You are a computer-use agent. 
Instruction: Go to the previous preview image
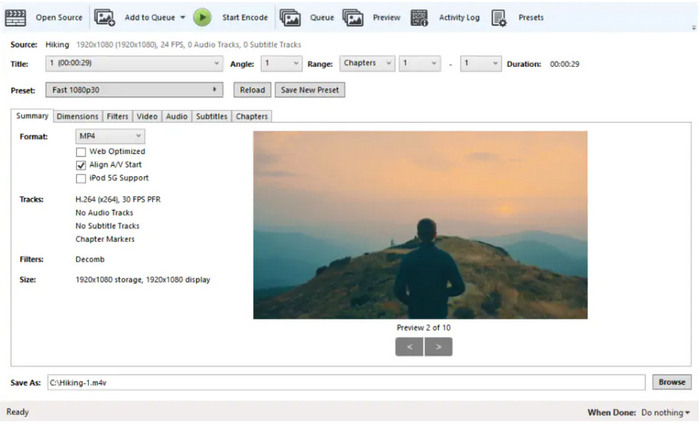pyautogui.click(x=409, y=346)
